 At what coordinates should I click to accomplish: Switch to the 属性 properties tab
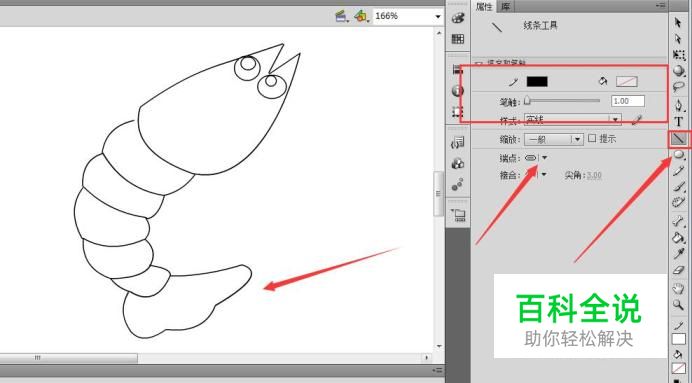point(484,7)
